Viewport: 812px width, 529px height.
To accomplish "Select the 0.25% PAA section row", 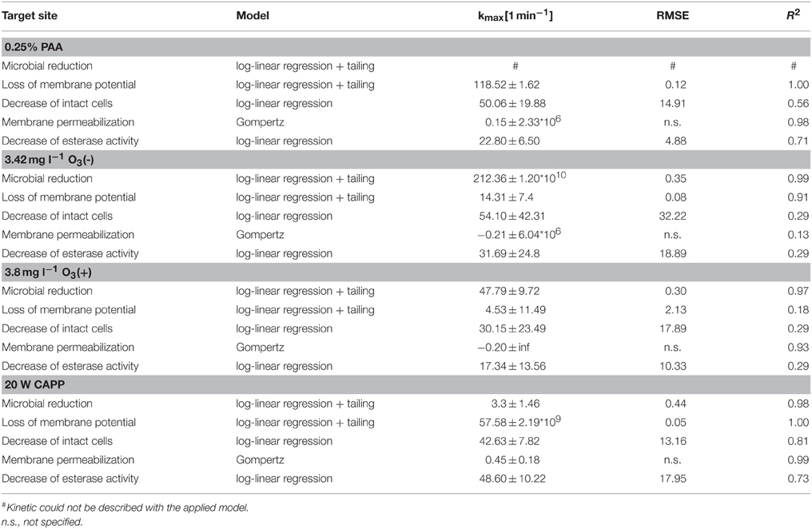I will [406, 47].
